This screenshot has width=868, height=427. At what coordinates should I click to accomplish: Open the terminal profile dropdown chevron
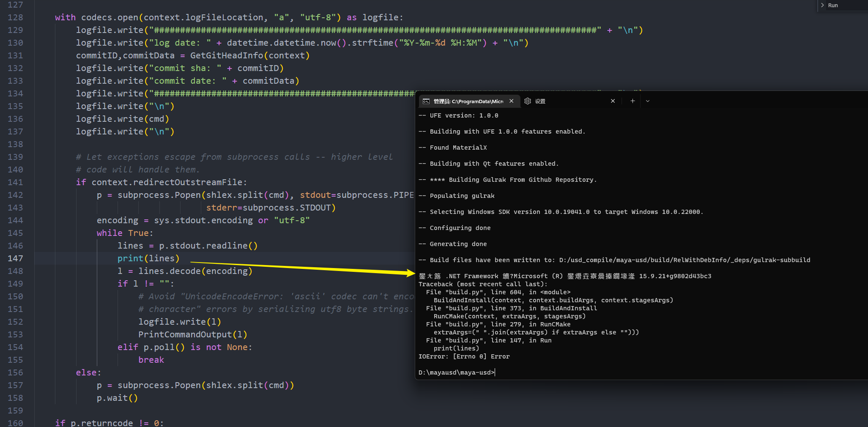coord(647,101)
